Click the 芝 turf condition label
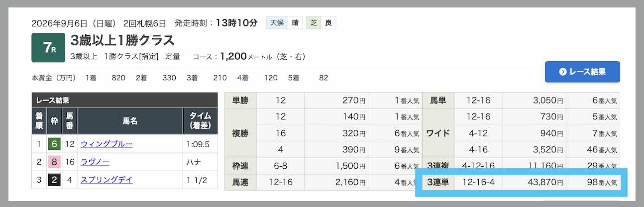This screenshot has width=644, height=207. pos(313,23)
